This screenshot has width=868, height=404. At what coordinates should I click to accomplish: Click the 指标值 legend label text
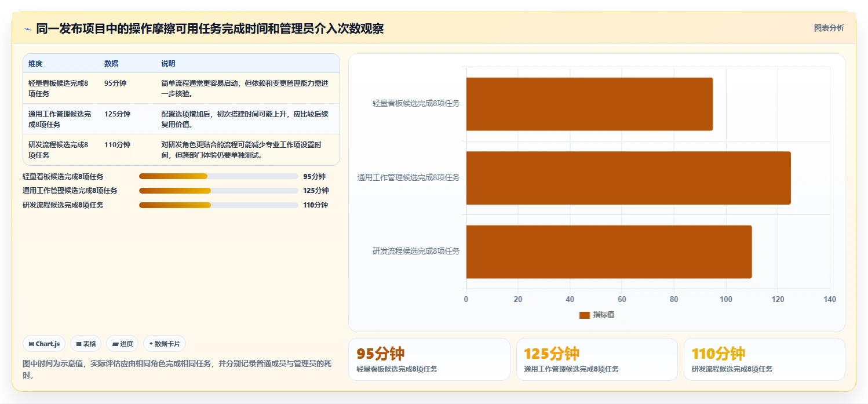pyautogui.click(x=604, y=315)
